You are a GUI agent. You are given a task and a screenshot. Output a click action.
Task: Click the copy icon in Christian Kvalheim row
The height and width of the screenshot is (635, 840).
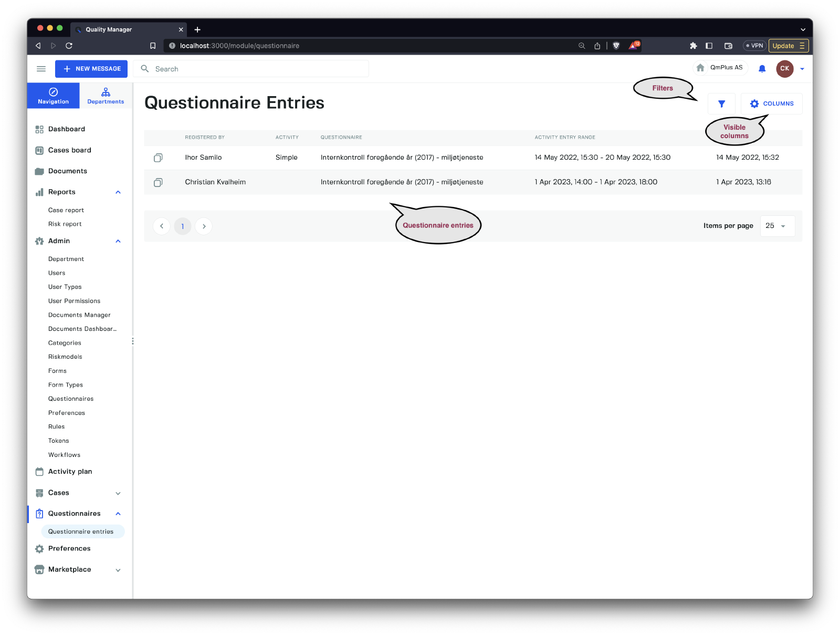(158, 182)
